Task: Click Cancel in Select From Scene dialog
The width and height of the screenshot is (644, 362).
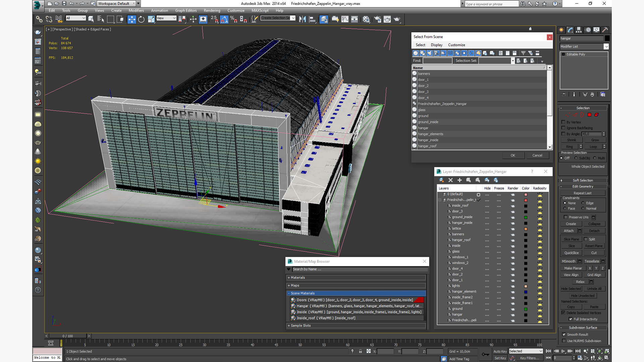Action: tap(537, 155)
